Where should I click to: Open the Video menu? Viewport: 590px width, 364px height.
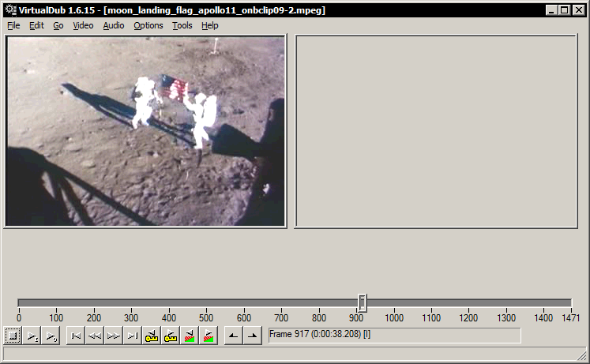coord(83,25)
